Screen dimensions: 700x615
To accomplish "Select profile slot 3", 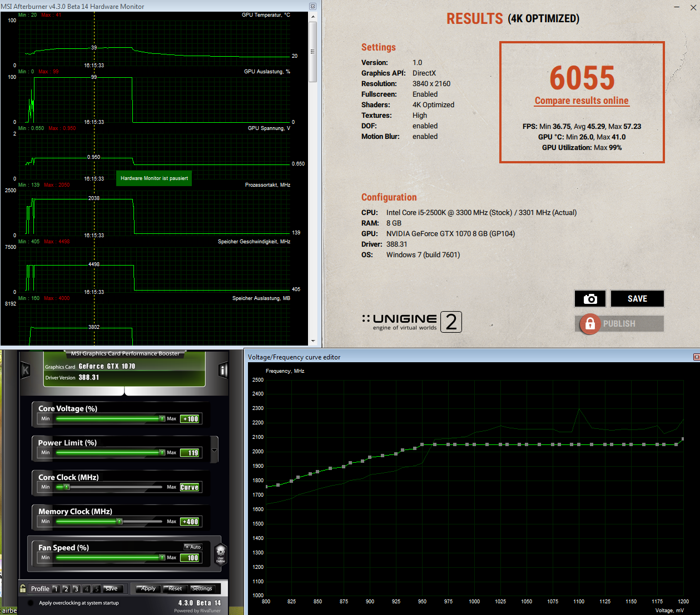I will pos(76,589).
